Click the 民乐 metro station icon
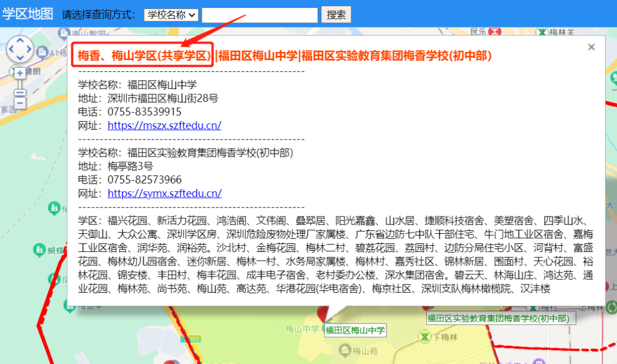Viewport: 617px width, 364px height. [x=495, y=31]
